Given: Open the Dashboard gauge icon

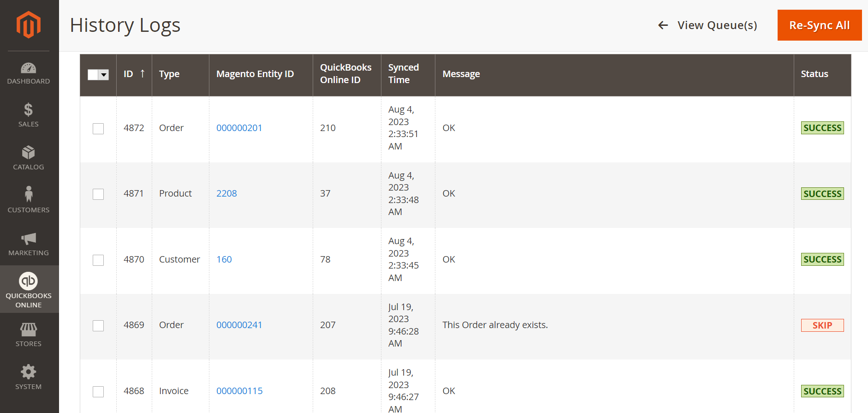Looking at the screenshot, I should tap(29, 68).
